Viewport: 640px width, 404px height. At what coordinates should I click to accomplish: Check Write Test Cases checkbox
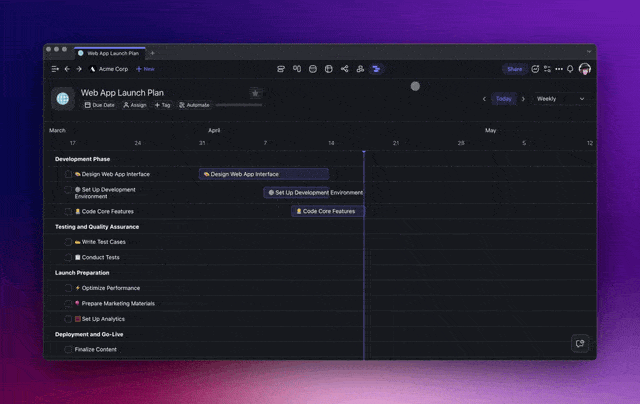(68, 242)
